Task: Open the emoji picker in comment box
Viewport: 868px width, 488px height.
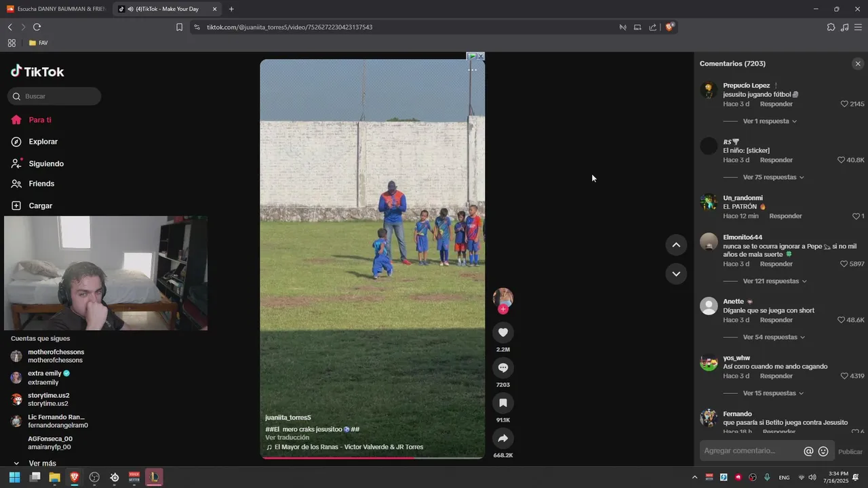Action: [x=823, y=451]
